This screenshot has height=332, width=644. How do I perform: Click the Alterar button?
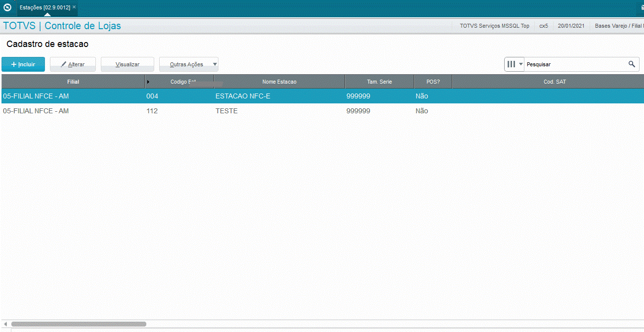[x=73, y=64]
